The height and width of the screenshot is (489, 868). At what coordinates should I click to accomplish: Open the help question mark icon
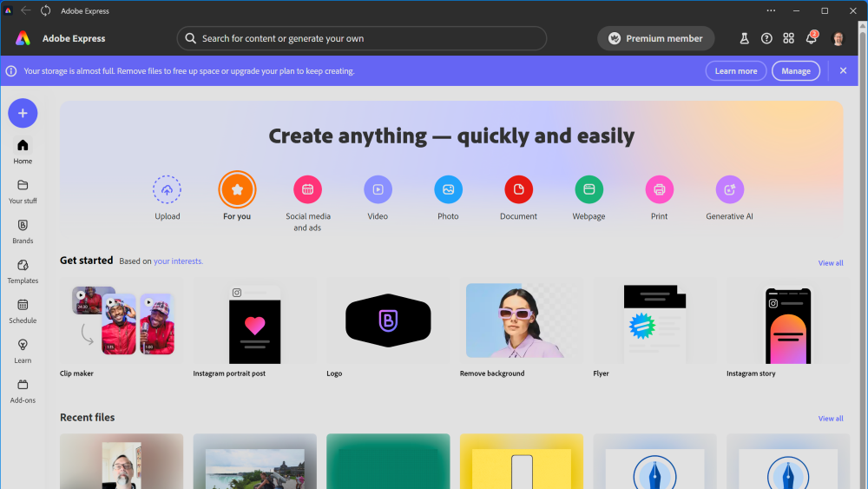[x=766, y=38]
